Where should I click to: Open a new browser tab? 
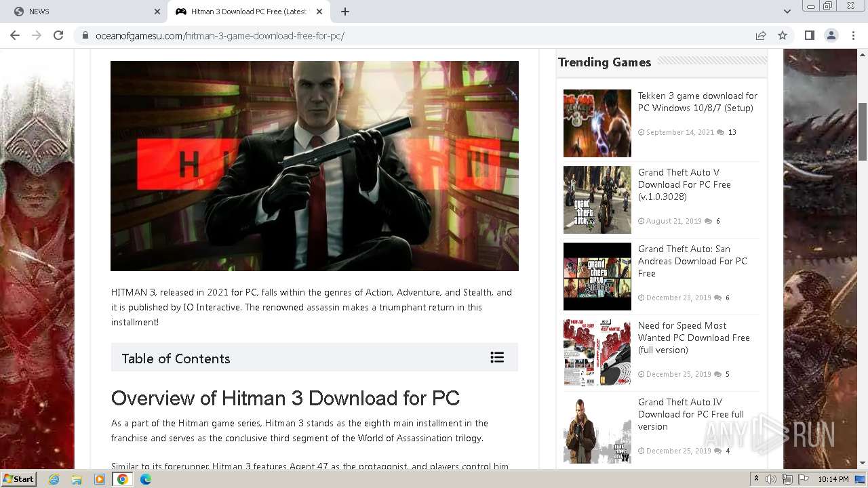click(345, 12)
